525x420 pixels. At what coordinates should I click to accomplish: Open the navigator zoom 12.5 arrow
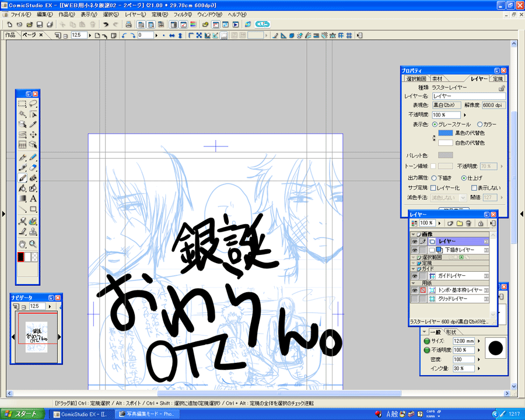click(x=50, y=306)
